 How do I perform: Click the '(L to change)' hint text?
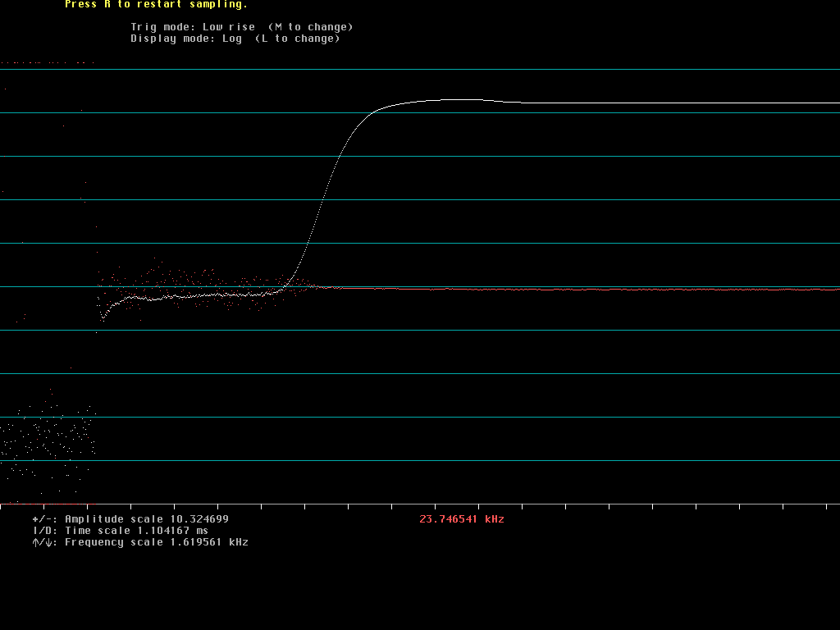coord(298,39)
